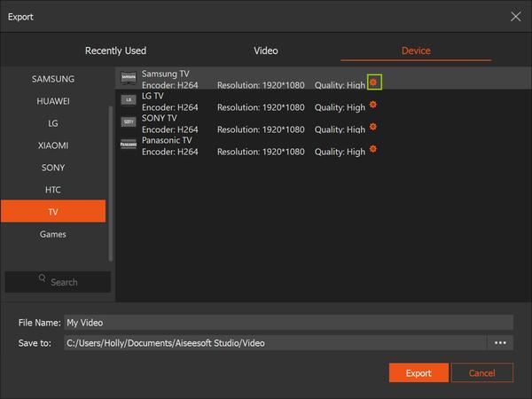The image size is (532, 399).
Task: Open settings gear for SONY TV preset
Action: (373, 127)
